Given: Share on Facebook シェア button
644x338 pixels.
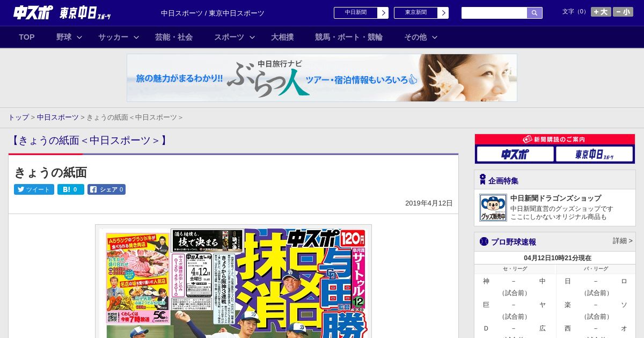Looking at the screenshot, I should point(106,189).
